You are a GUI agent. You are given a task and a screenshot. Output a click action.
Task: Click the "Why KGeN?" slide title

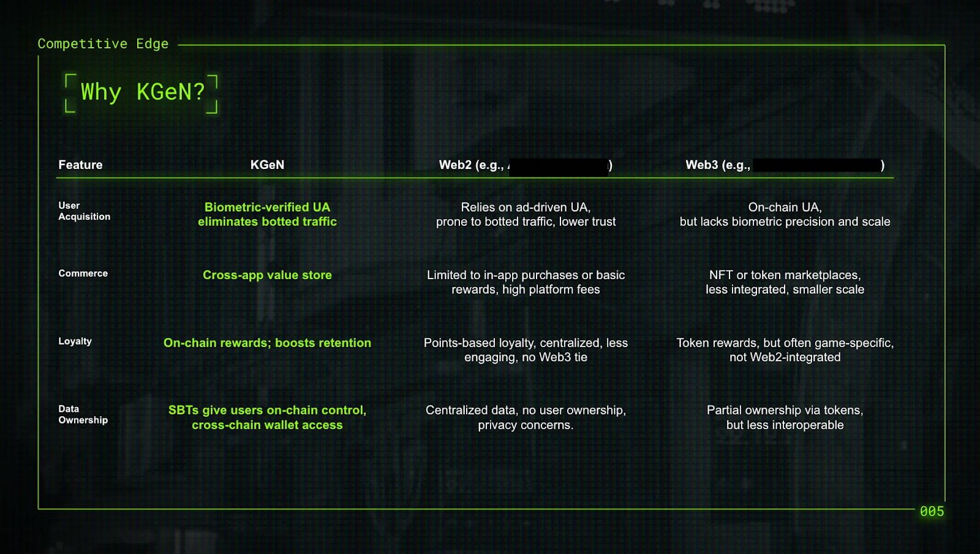click(142, 92)
